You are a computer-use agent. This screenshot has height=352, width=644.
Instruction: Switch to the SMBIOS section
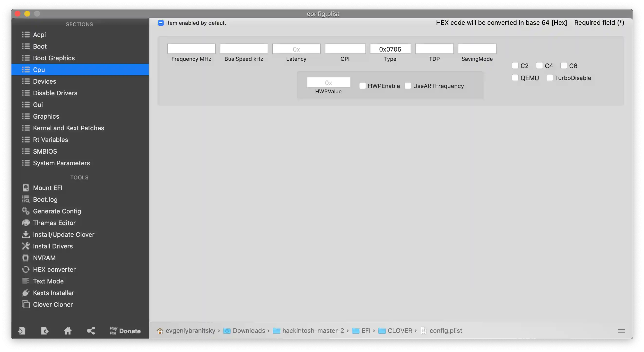tap(45, 151)
